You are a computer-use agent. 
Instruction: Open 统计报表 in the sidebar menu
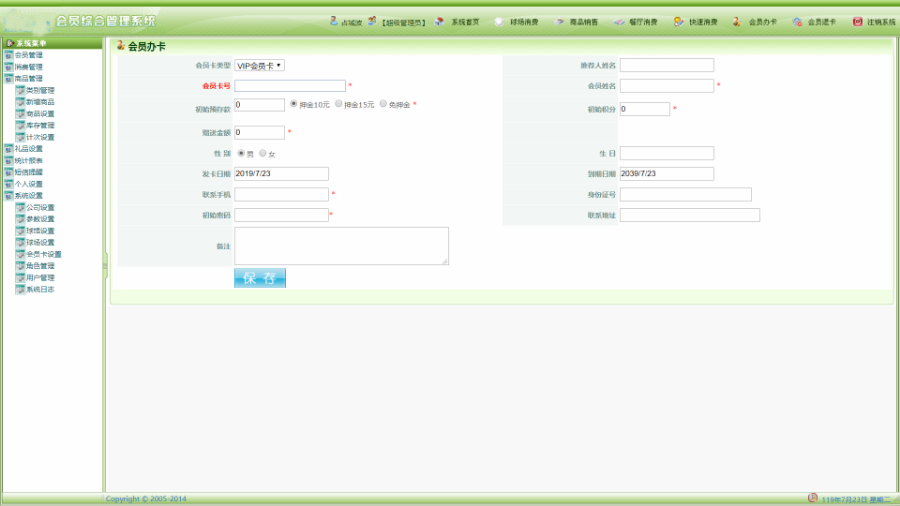[x=29, y=160]
